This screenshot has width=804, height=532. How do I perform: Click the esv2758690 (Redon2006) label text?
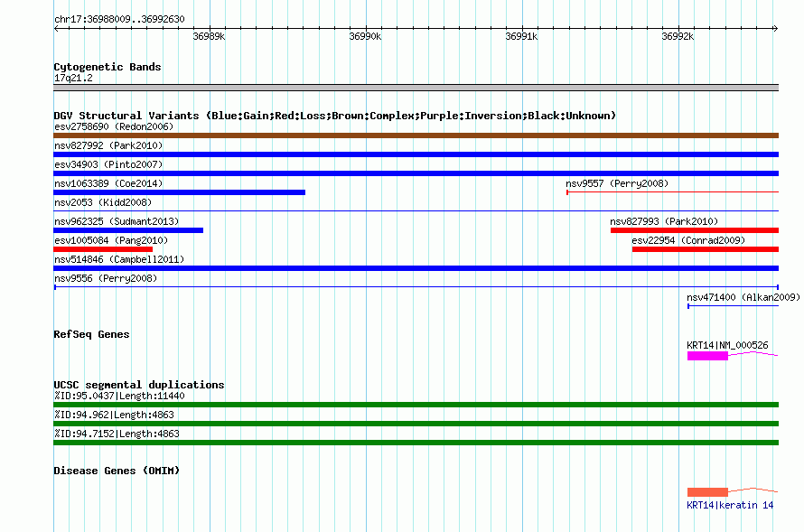click(114, 126)
